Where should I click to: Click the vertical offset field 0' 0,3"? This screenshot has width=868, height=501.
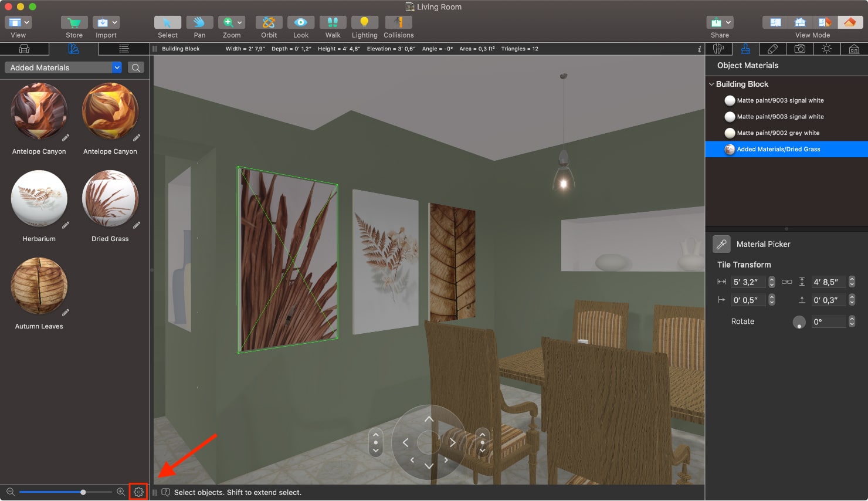point(829,300)
